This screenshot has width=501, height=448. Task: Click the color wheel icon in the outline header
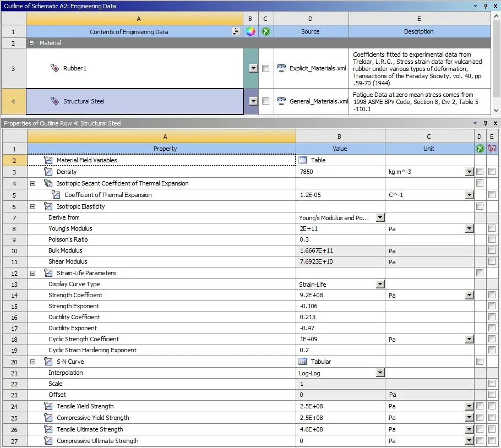point(251,31)
